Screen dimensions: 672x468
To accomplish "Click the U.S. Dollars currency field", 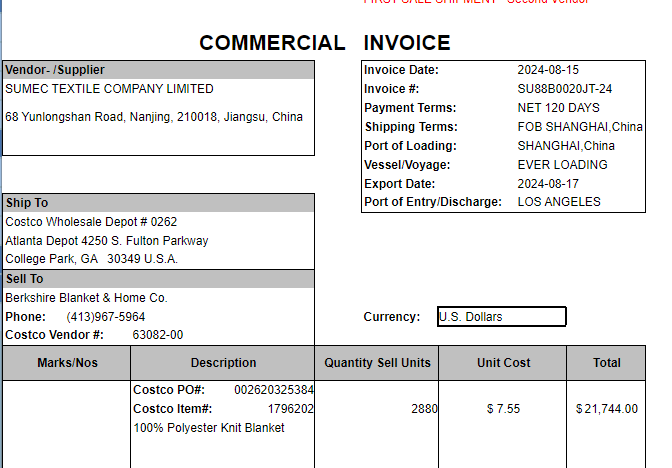I will tap(501, 317).
